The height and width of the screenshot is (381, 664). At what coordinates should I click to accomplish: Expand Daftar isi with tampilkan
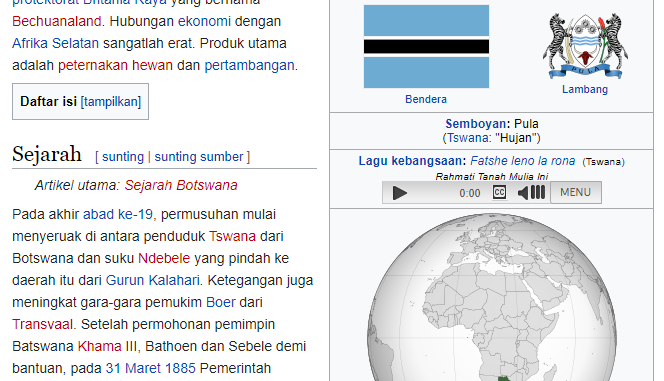(111, 102)
